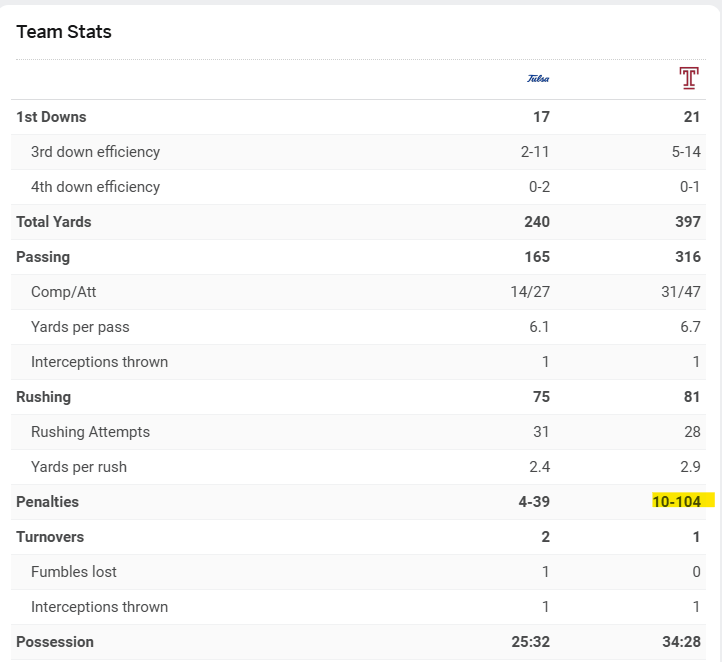Select the Passing row label
This screenshot has width=722, height=662.
(43, 257)
